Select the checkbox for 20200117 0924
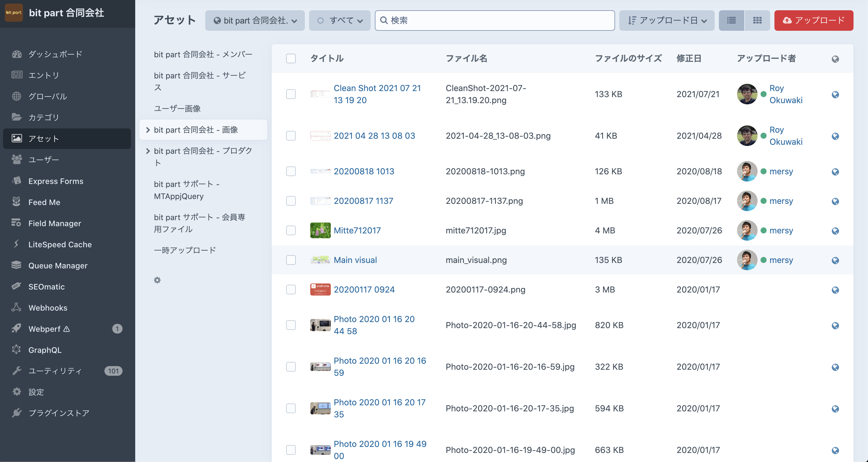868x462 pixels. (x=291, y=290)
